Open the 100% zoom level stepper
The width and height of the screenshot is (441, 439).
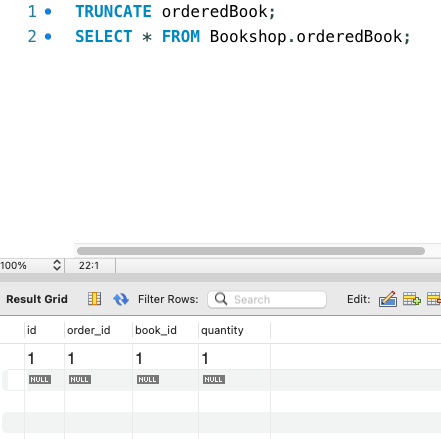pos(57,265)
